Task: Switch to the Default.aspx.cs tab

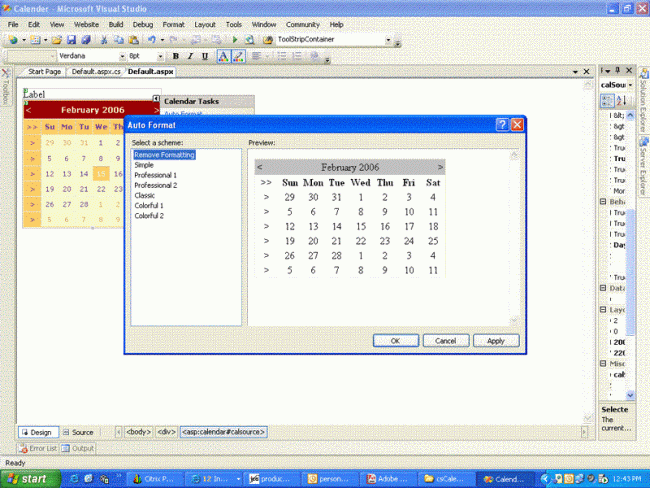Action: (x=96, y=71)
